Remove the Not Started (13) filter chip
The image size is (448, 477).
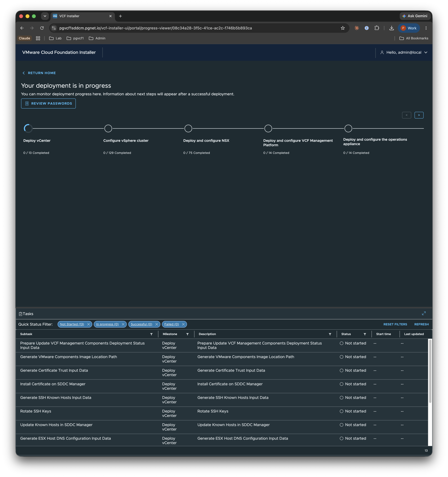88,324
